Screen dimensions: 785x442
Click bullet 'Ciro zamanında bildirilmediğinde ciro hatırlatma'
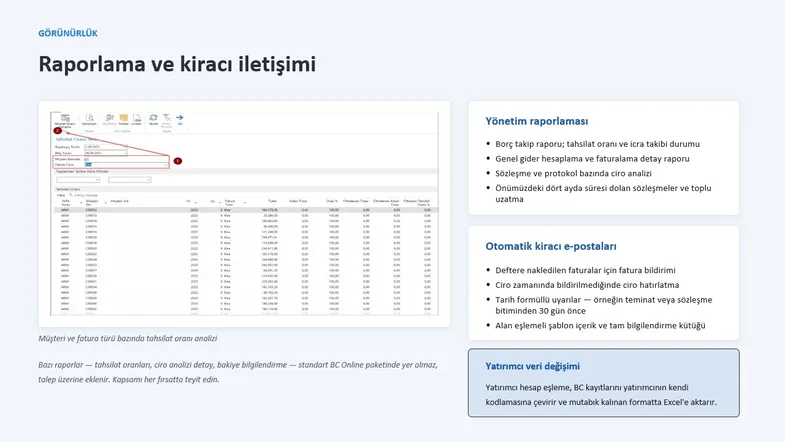pyautogui.click(x=587, y=285)
